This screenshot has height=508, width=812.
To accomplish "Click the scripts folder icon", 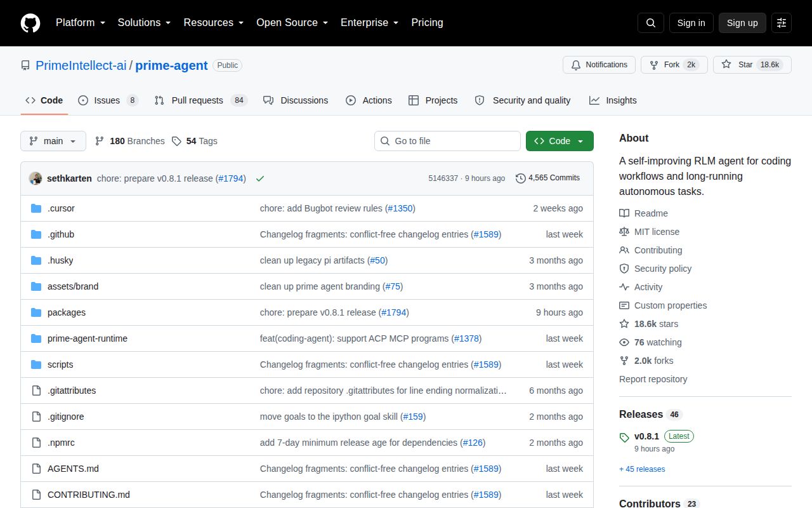I will (36, 364).
